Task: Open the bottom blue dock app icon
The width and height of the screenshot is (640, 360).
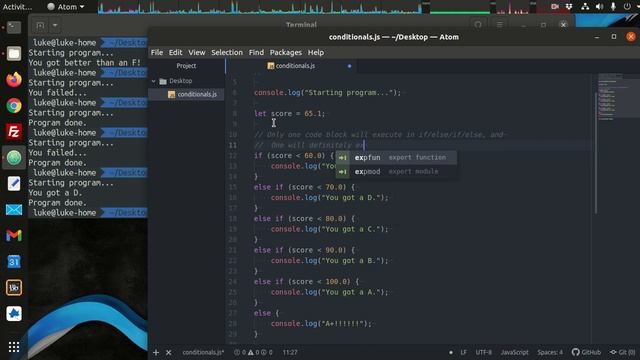Action: (14, 314)
